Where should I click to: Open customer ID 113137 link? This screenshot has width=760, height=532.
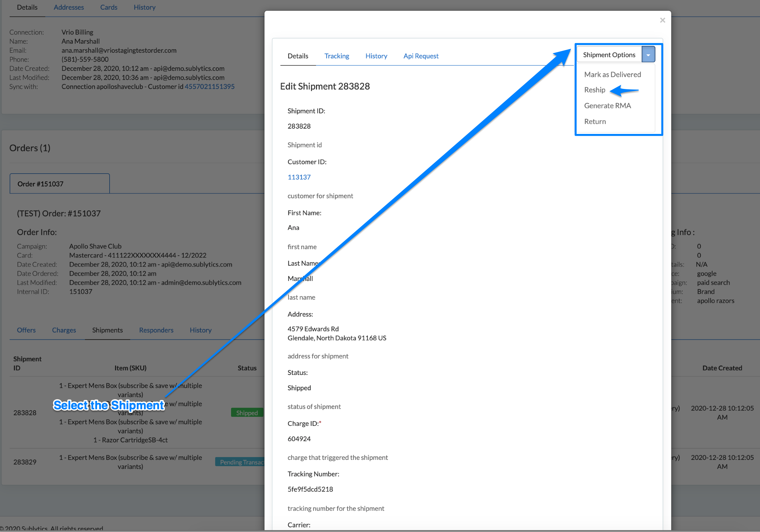click(x=299, y=177)
